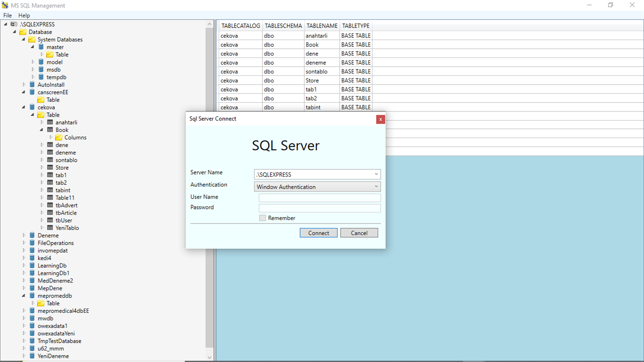Click the Store table icon in tree
The image size is (644, 362).
click(x=50, y=167)
